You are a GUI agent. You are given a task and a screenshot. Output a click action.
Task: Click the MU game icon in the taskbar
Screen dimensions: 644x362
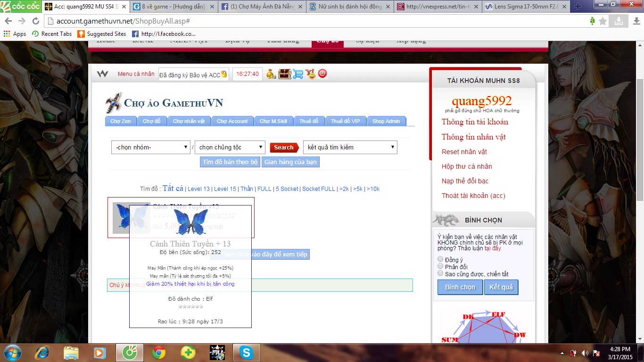pyautogui.click(x=217, y=353)
